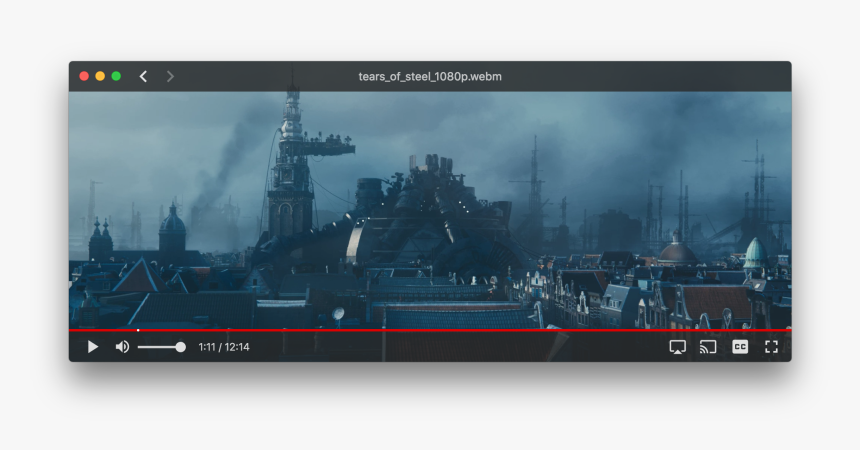Close the player window with red button
This screenshot has width=860, height=450.
coord(84,76)
